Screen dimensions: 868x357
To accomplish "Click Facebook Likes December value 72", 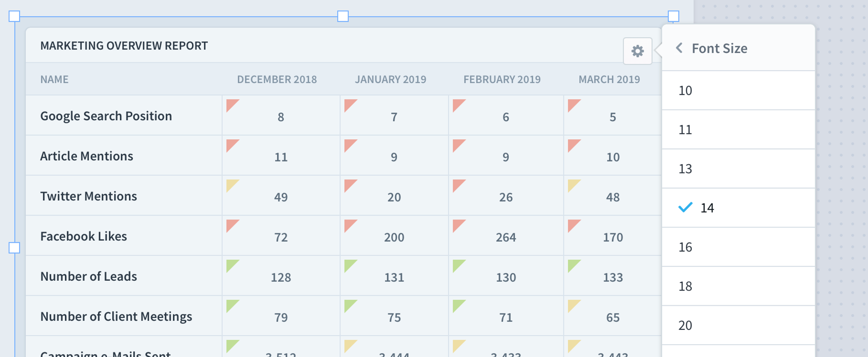I will click(x=281, y=237).
